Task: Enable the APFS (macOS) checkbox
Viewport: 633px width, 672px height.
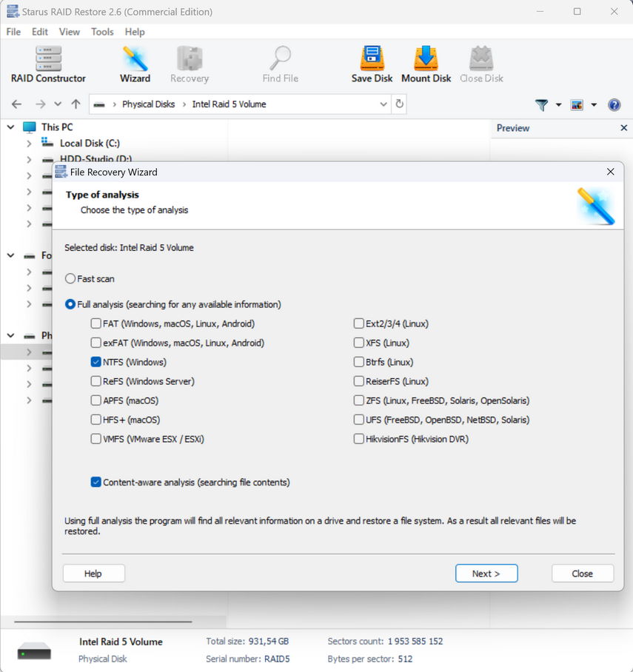Action: pyautogui.click(x=96, y=400)
